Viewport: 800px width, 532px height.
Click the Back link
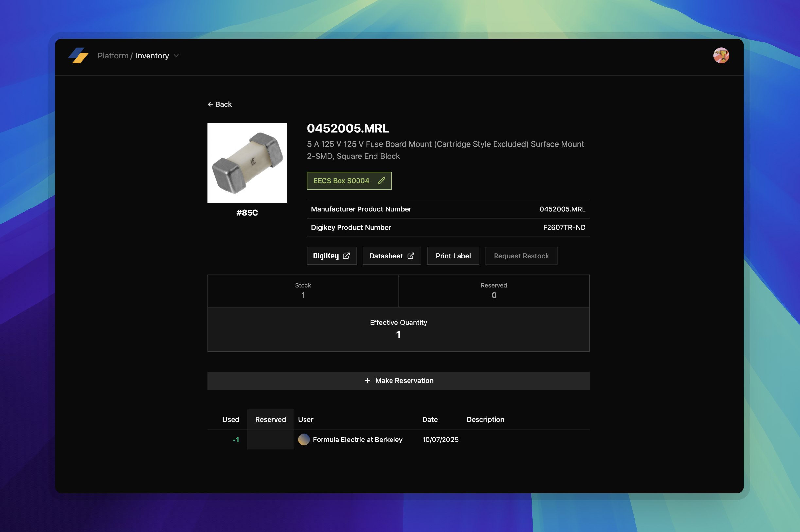pyautogui.click(x=223, y=104)
